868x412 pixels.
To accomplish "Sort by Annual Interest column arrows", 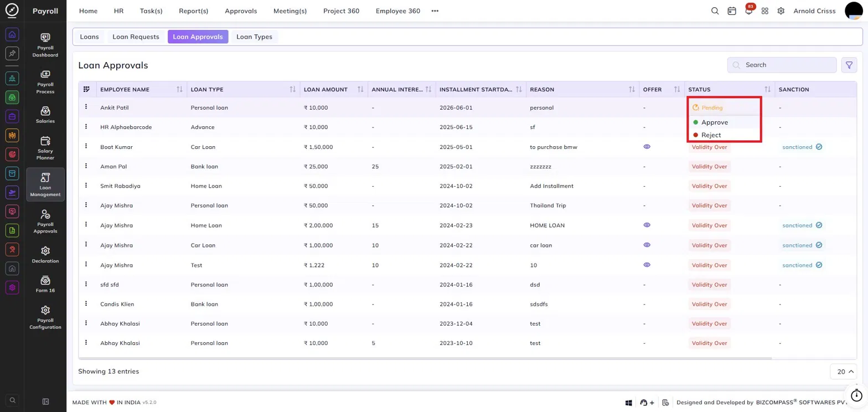I will 428,90.
